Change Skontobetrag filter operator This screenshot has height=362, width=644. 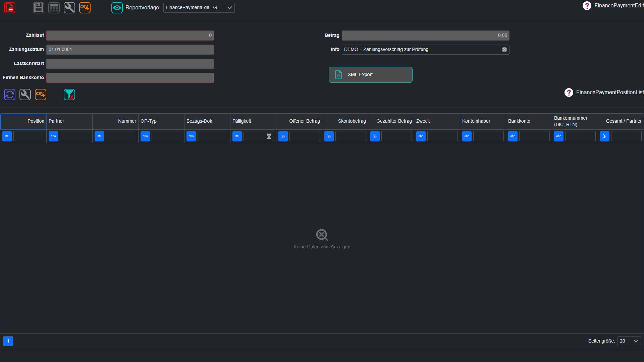[329, 136]
